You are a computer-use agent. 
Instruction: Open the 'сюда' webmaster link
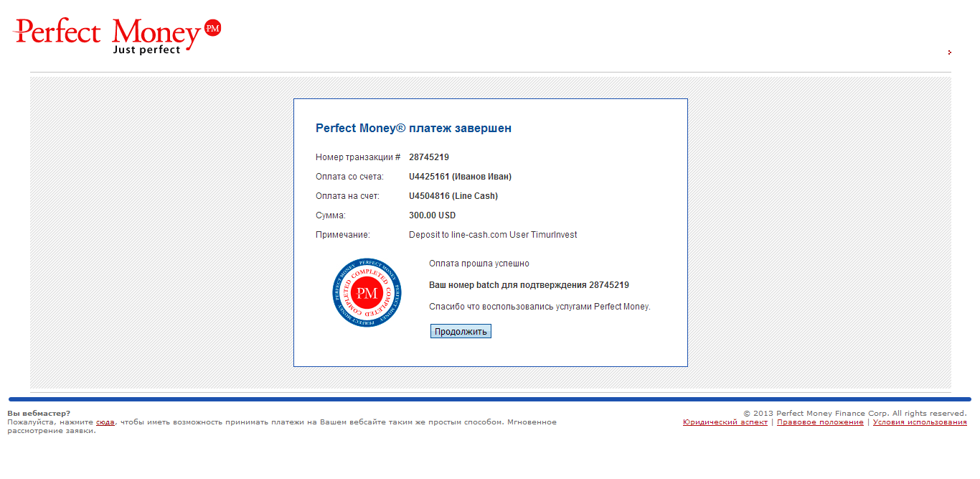coord(105,422)
